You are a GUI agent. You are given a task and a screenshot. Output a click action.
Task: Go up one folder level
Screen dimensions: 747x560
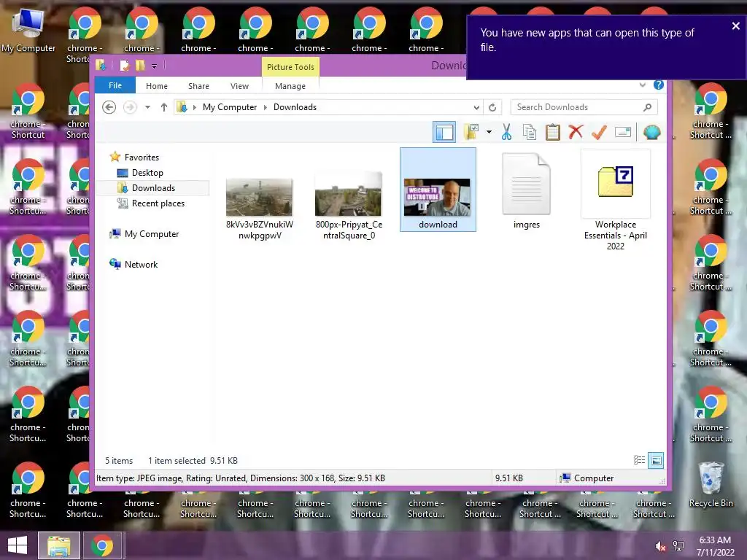pyautogui.click(x=164, y=107)
